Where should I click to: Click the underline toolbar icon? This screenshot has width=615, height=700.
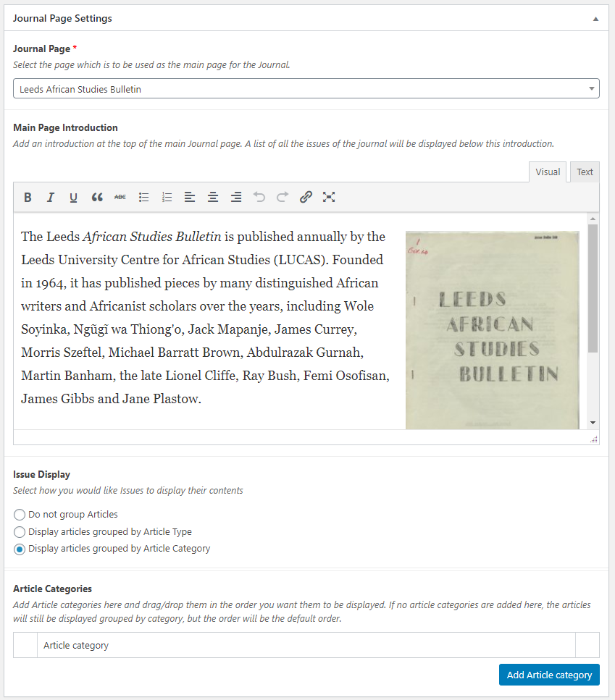(x=74, y=197)
